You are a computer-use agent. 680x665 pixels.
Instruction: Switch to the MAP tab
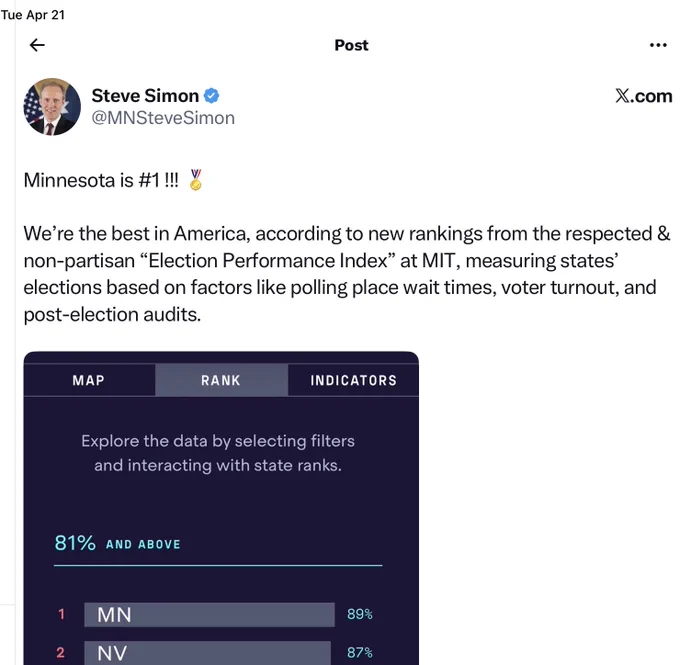click(89, 380)
